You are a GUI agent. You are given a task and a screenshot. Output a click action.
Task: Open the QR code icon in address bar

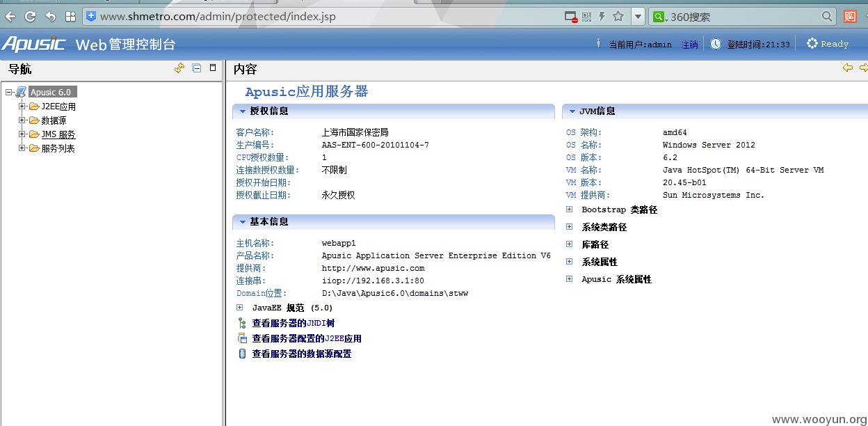[586, 16]
